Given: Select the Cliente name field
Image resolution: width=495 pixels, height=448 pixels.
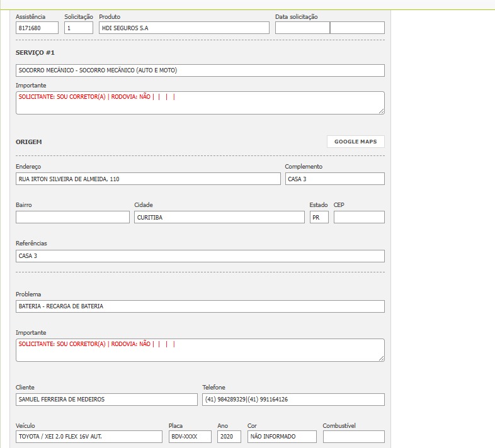Looking at the screenshot, I should [x=106, y=400].
